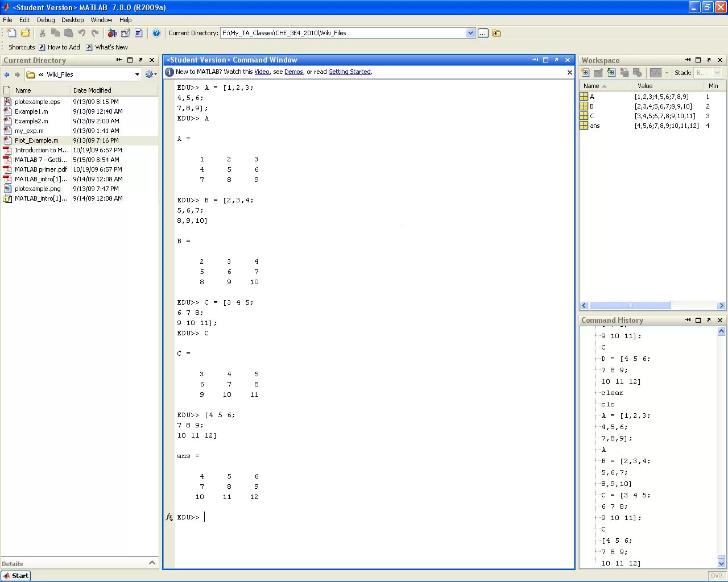Image resolution: width=728 pixels, height=582 pixels.
Task: Open plot type dropdown arrow in Workspace
Action: 667,73
